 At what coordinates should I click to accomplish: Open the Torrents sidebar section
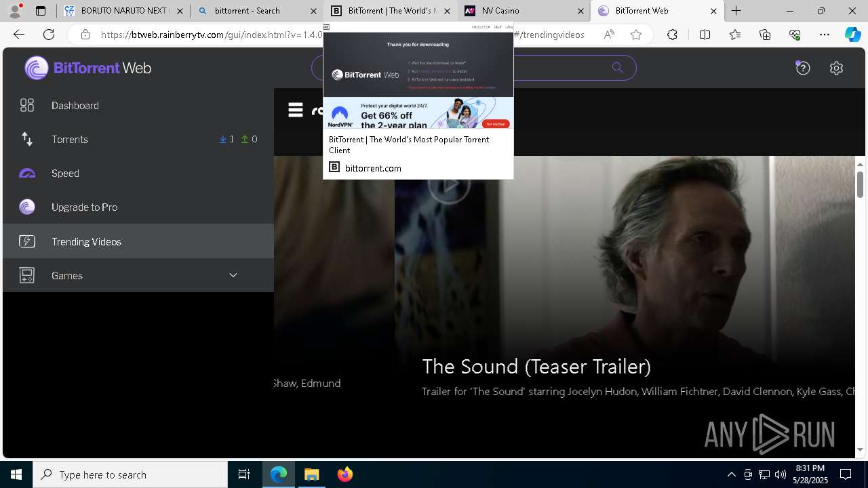[138, 140]
